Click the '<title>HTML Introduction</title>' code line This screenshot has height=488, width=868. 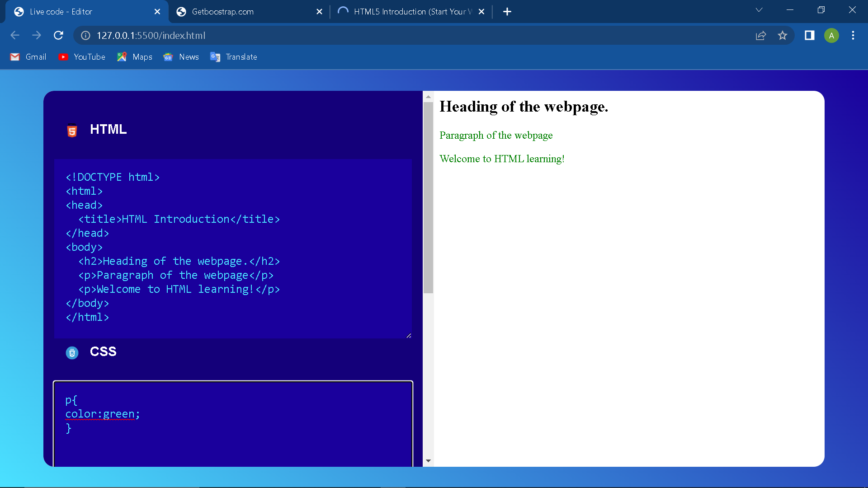[179, 219]
